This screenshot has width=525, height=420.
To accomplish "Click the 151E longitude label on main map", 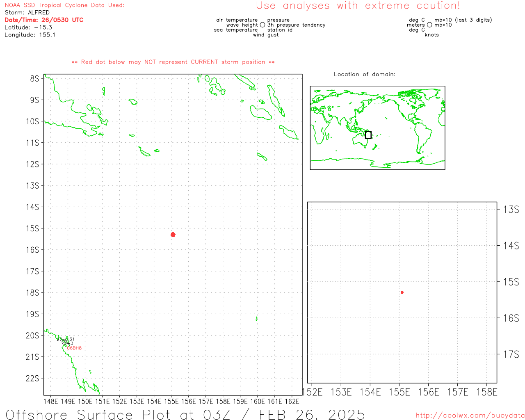I will pos(103,402).
